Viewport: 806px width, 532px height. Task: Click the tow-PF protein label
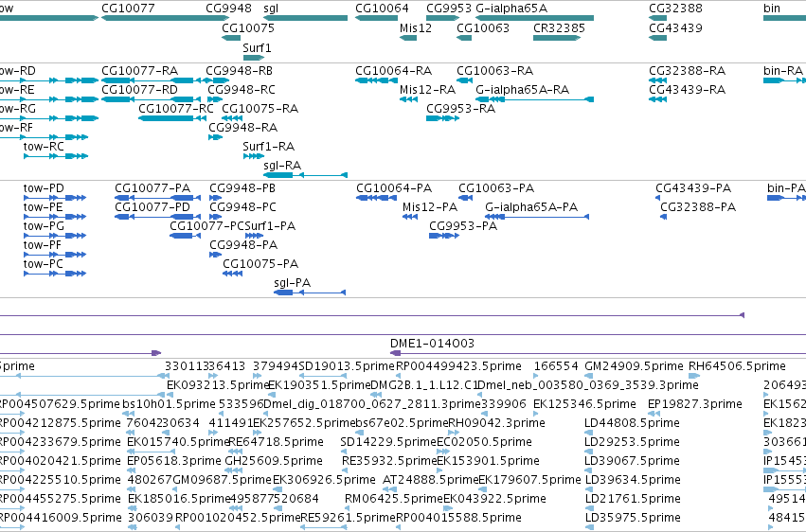click(x=43, y=245)
